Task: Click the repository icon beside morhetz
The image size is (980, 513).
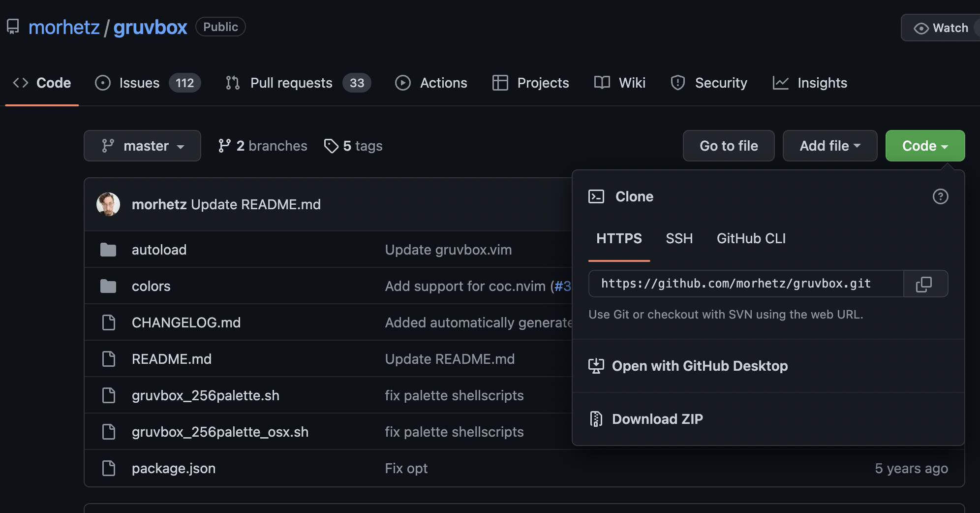Action: click(13, 27)
